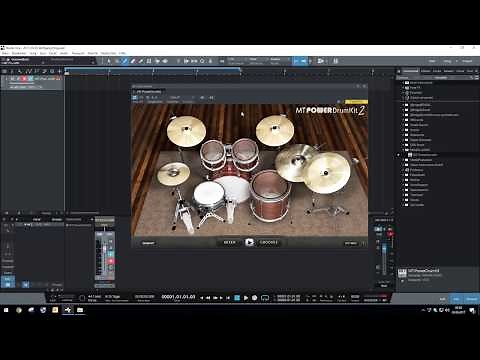Open File Explorer from the taskbar
This screenshot has width=480, height=360.
click(80, 310)
